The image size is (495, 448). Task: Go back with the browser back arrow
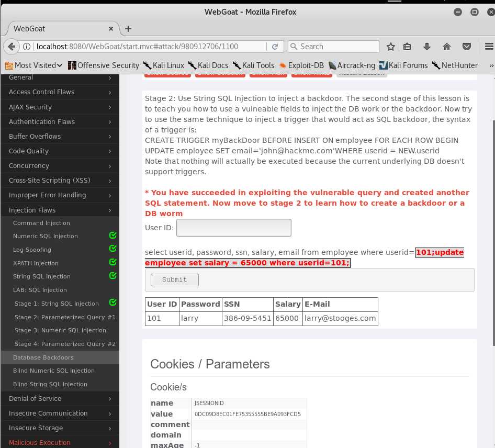12,47
